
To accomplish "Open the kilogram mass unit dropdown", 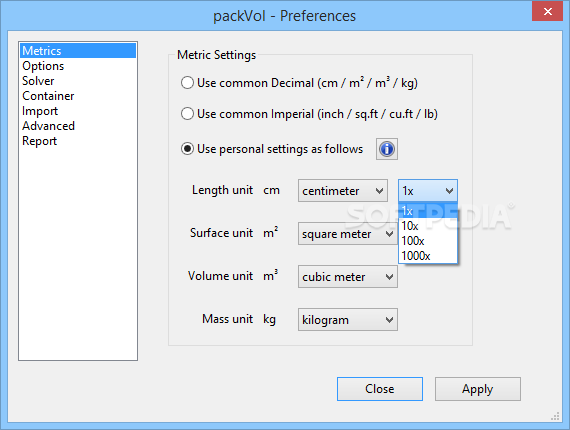I will [348, 320].
